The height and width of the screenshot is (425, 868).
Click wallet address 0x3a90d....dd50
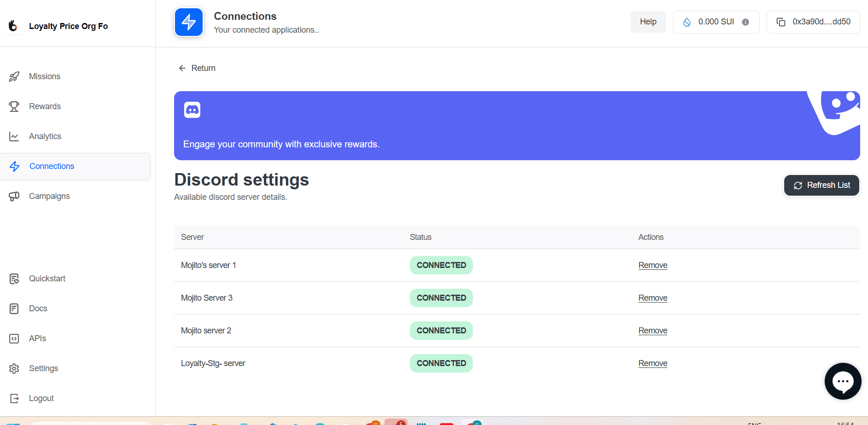coord(821,22)
